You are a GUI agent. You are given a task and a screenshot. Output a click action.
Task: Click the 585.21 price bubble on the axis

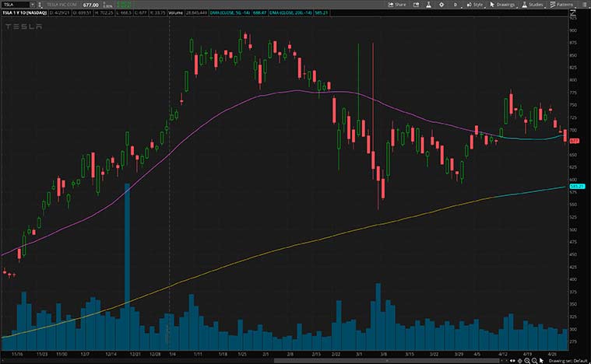(x=577, y=187)
